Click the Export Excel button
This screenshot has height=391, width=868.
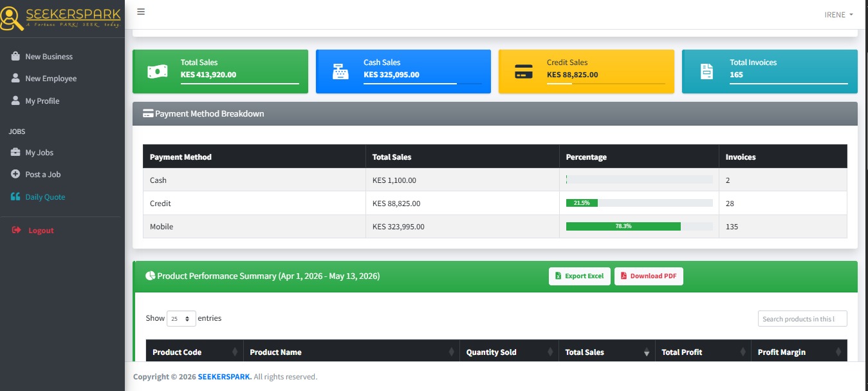click(579, 276)
